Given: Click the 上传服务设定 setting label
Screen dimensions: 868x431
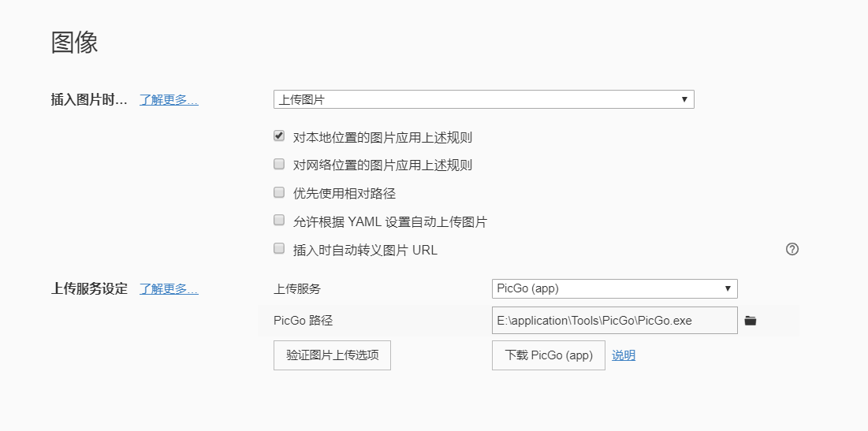Looking at the screenshot, I should [x=89, y=289].
